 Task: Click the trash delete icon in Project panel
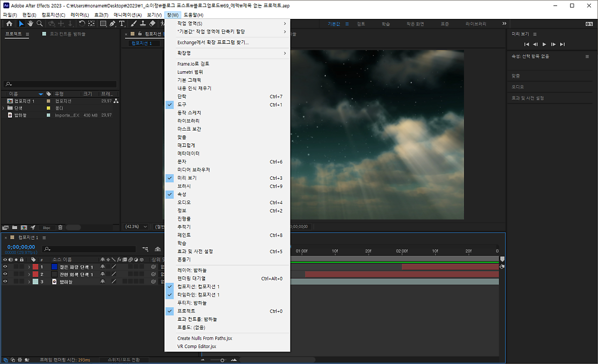tap(60, 228)
